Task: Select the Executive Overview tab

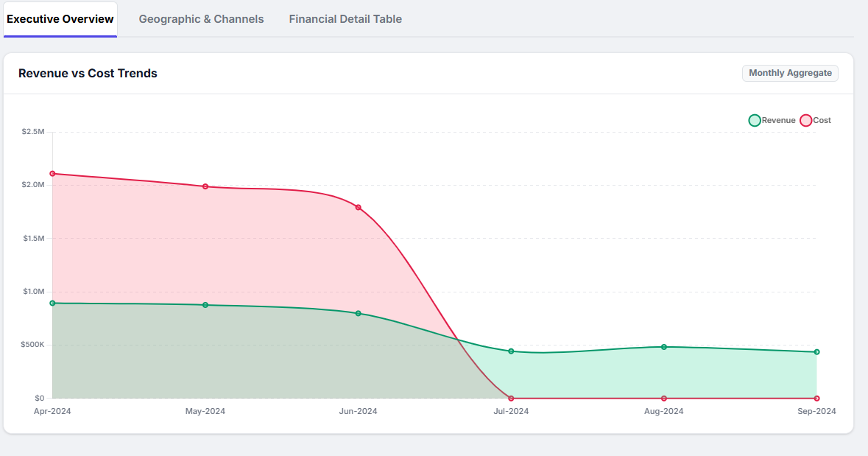Action: [x=60, y=18]
